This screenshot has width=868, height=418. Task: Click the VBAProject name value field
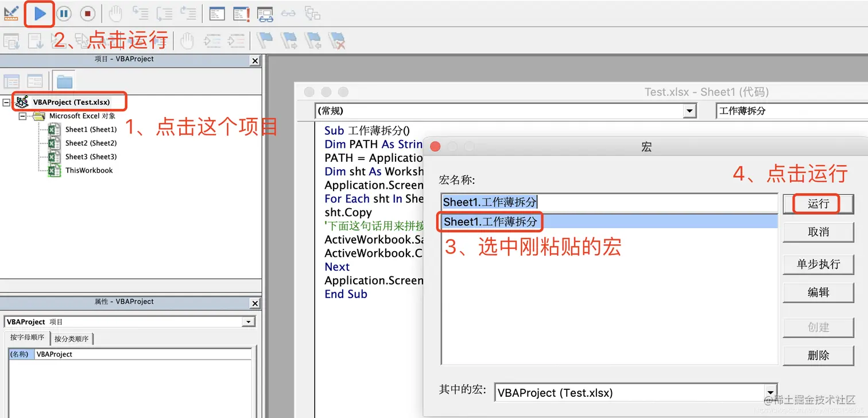pyautogui.click(x=143, y=354)
